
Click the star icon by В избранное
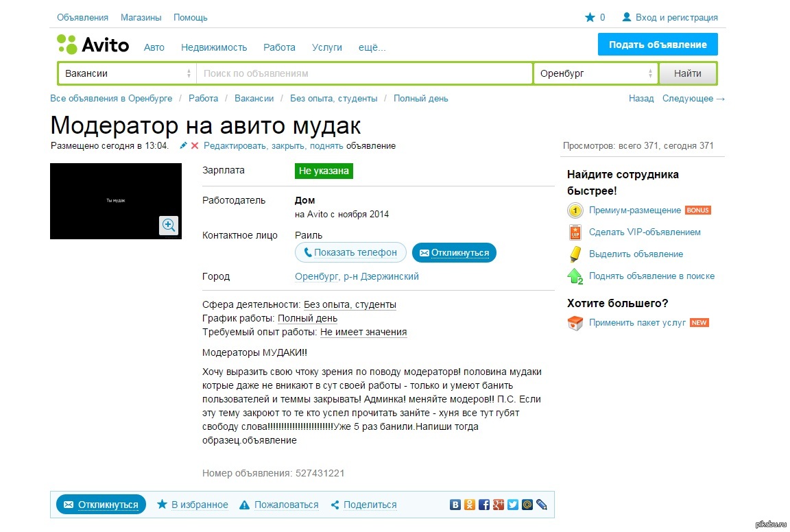coord(162,505)
